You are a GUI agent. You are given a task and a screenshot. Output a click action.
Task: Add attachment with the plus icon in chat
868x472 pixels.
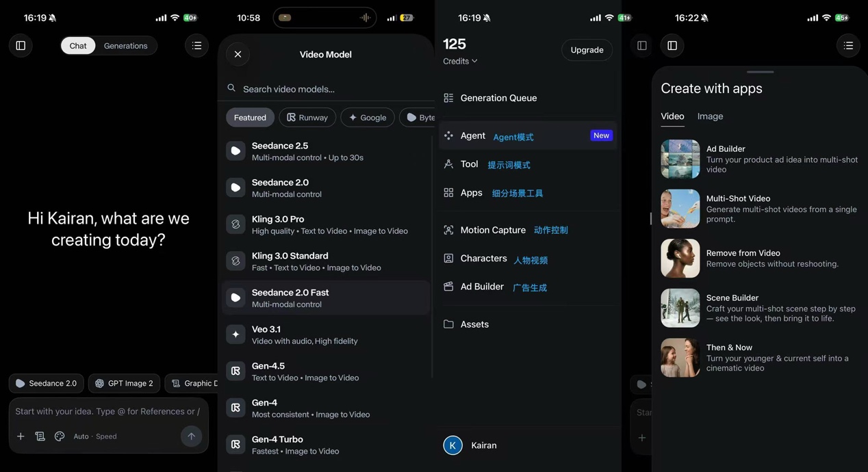pos(21,436)
